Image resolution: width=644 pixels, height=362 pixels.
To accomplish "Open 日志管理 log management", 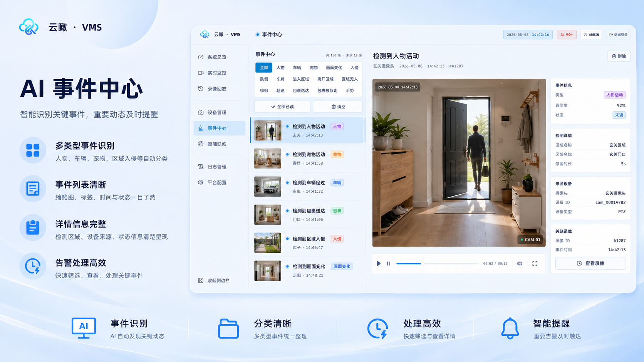I will (x=212, y=167).
